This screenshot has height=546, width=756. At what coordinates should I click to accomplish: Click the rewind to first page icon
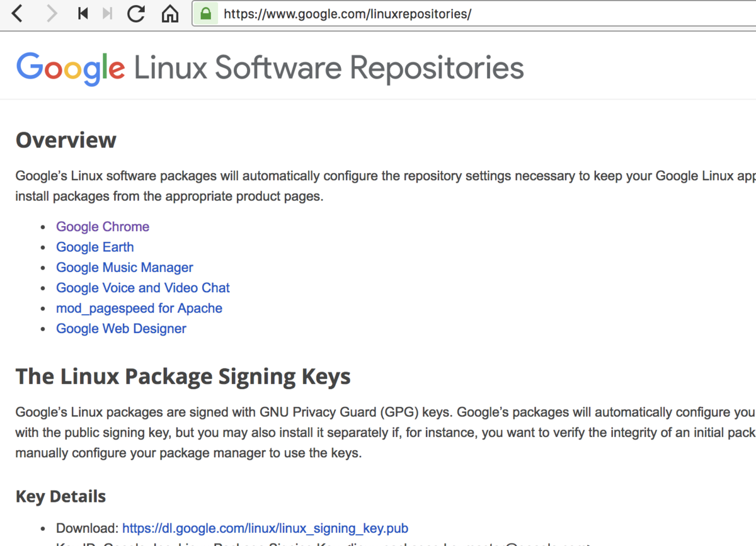[x=83, y=13]
